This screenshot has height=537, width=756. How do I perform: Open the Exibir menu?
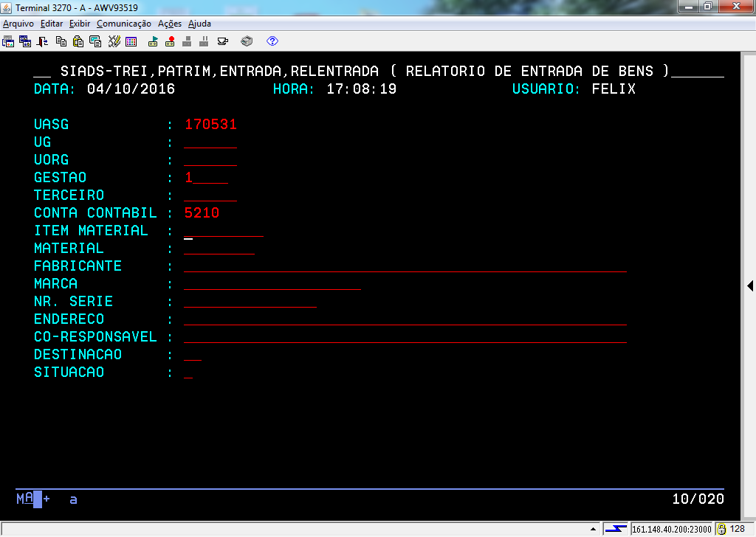click(x=80, y=24)
